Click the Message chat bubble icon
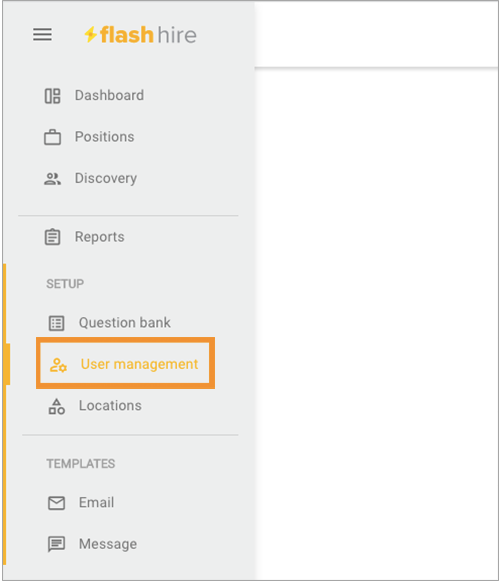Screen dimensions: 500x581 56,544
